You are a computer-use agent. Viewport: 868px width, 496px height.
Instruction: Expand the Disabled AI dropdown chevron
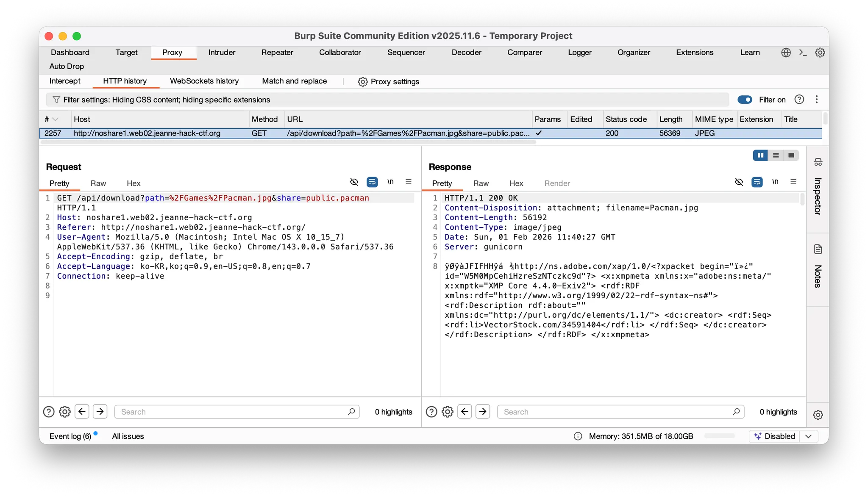(808, 436)
